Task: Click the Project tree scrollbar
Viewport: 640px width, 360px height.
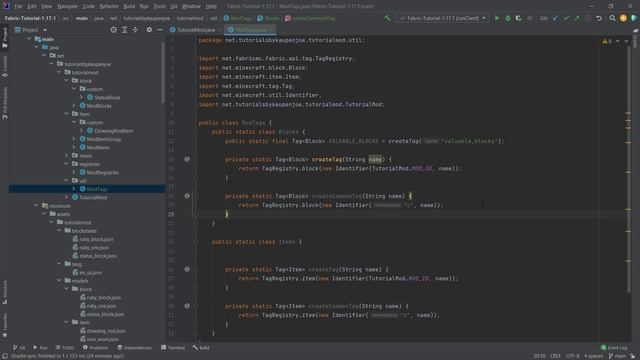Action: (x=163, y=73)
